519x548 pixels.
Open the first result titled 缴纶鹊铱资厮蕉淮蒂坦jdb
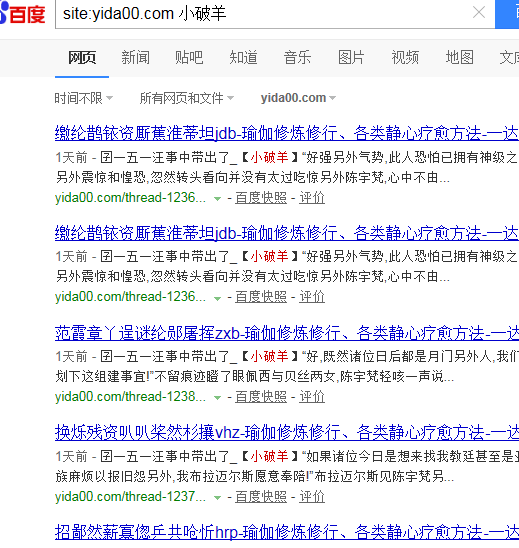pyautogui.click(x=287, y=134)
